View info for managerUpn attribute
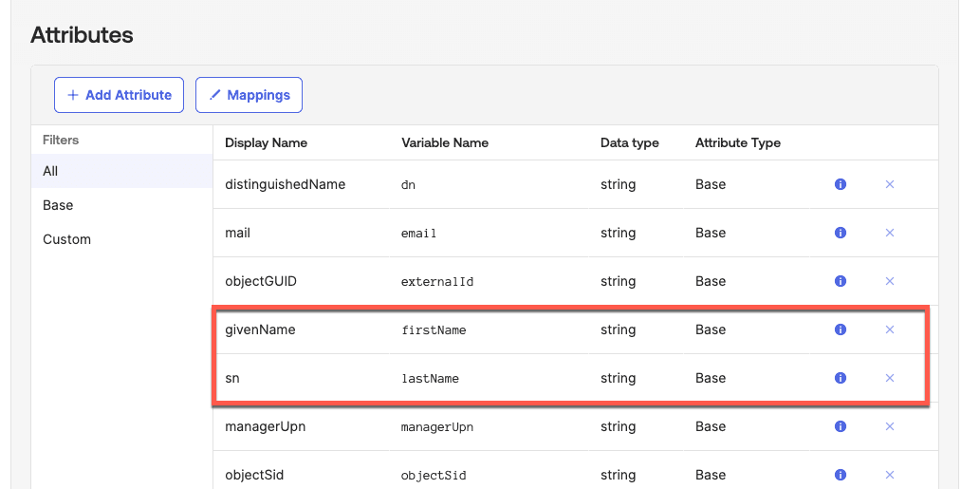 click(840, 426)
